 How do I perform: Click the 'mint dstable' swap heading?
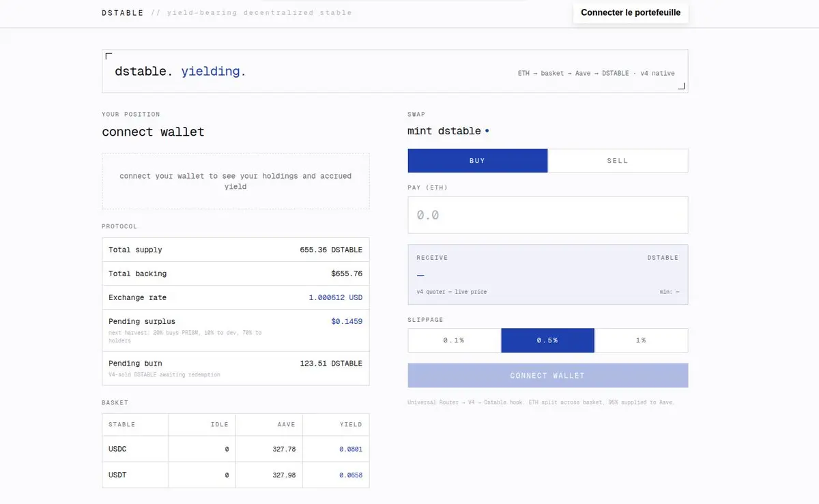(x=444, y=131)
